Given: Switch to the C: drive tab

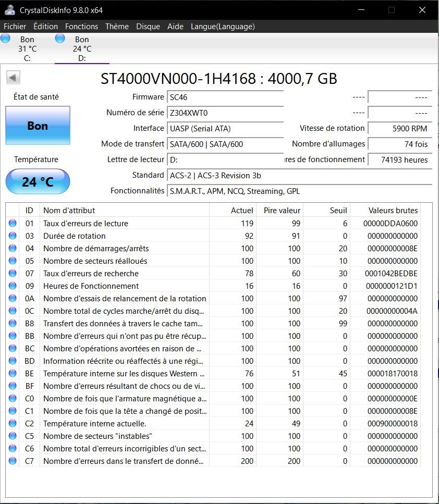Looking at the screenshot, I should 27,48.
